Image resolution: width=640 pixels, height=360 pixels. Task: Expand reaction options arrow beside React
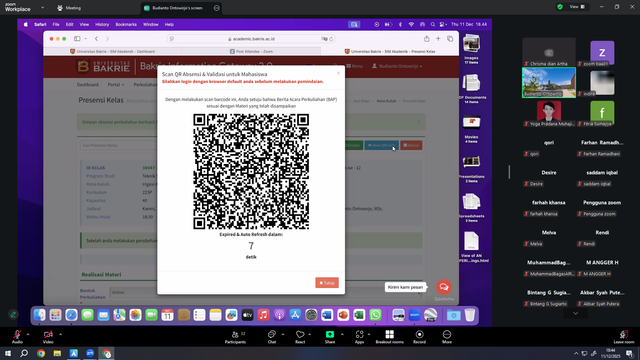pos(310,334)
